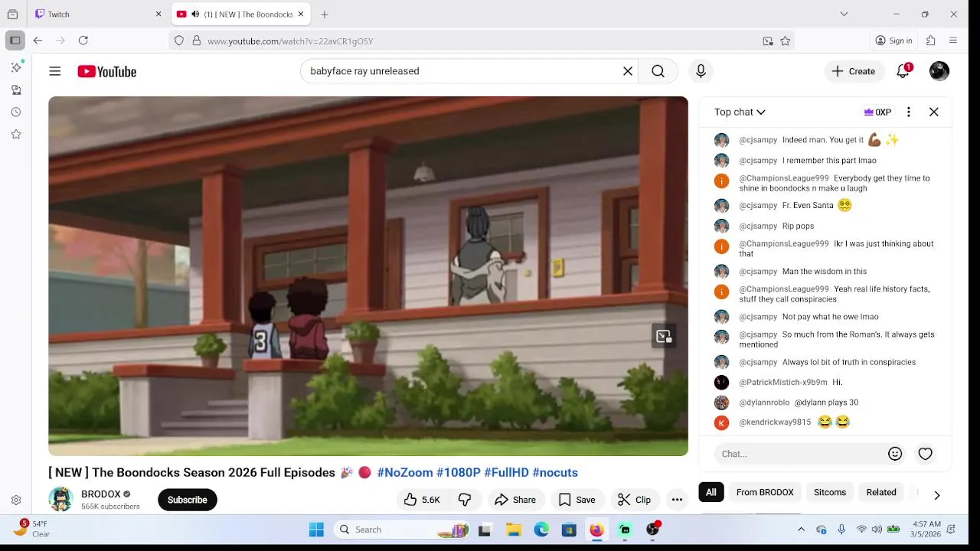This screenshot has height=551, width=980.
Task: Open the browser extensions puzzle icon
Action: [931, 41]
